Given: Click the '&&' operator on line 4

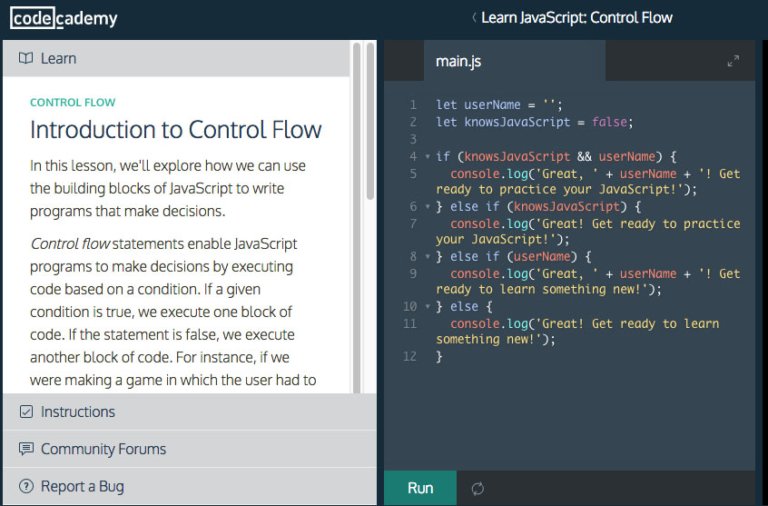Looking at the screenshot, I should (584, 157).
